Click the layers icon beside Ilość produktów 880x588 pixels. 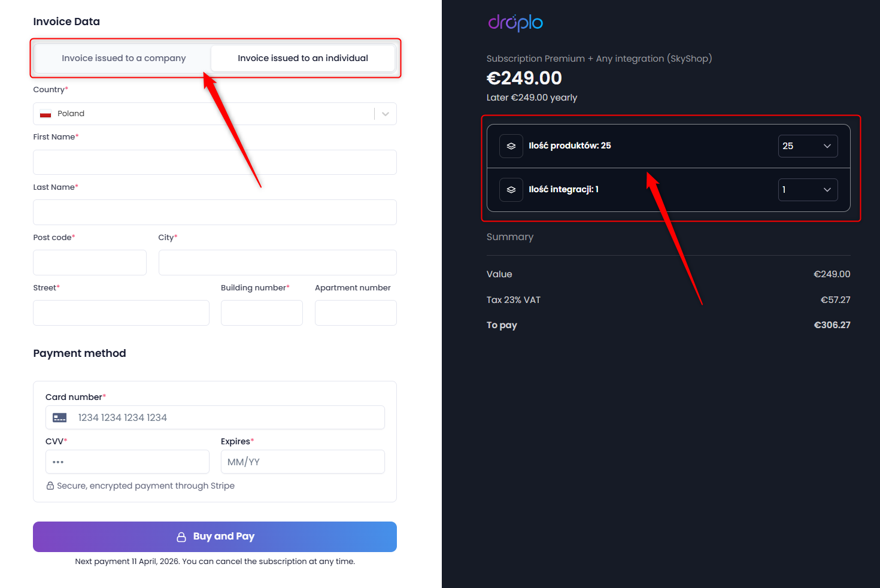511,146
